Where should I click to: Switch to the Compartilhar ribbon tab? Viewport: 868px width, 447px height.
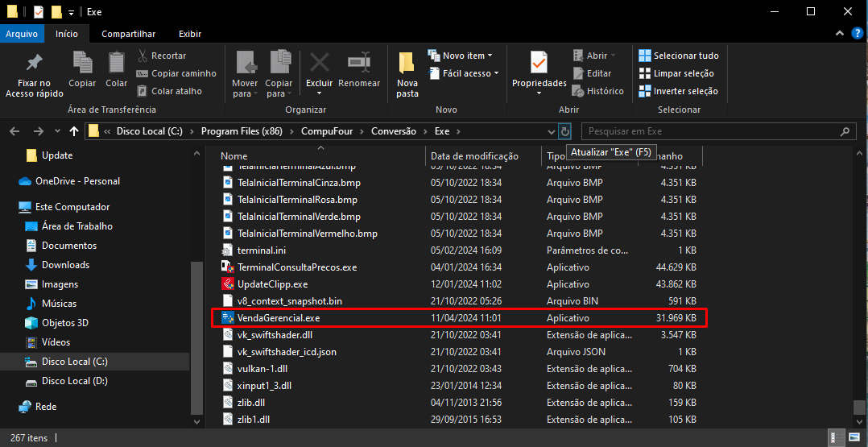(x=128, y=34)
